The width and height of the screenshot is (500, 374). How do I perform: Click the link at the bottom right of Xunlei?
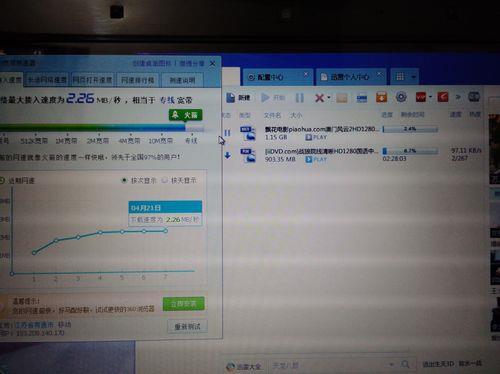[x=452, y=364]
